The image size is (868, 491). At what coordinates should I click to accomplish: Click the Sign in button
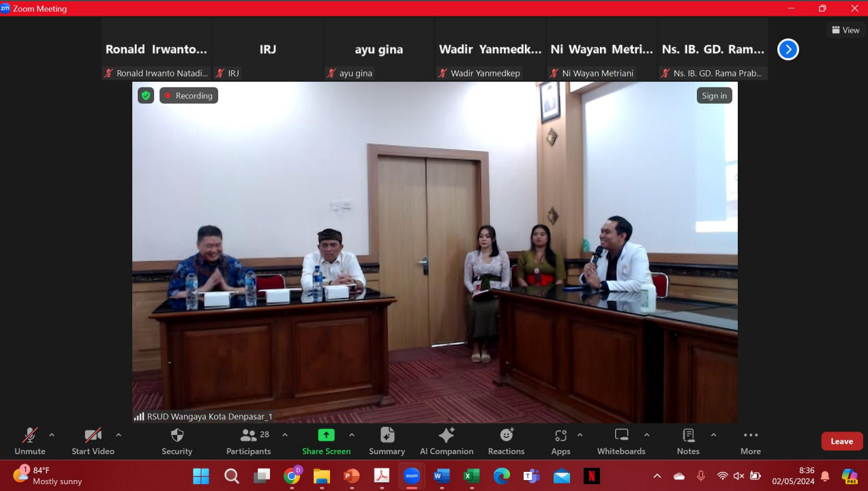(x=714, y=95)
